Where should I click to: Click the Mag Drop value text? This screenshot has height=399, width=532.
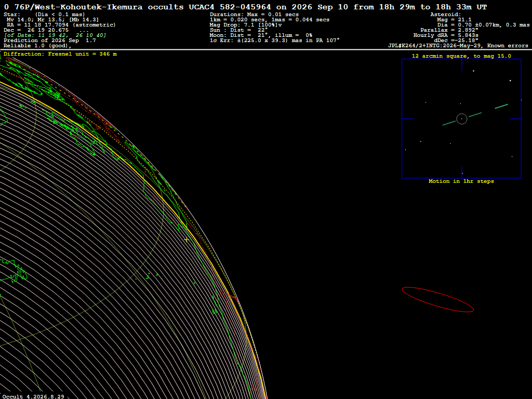(246, 25)
